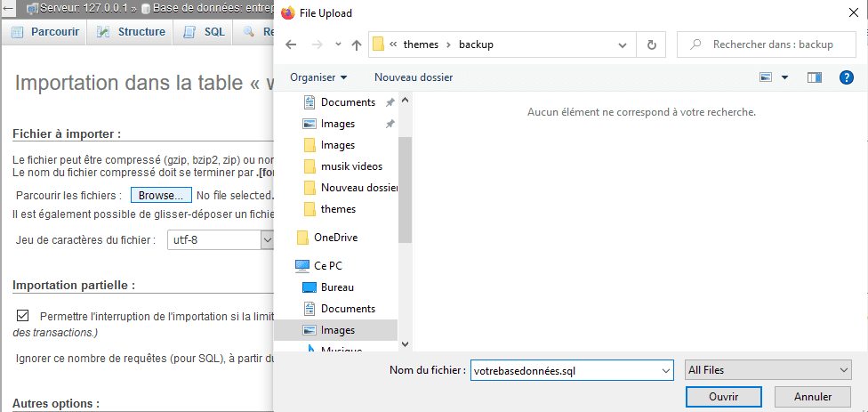Image resolution: width=868 pixels, height=412 pixels.
Task: Select pinned Documents in quick access
Action: coord(348,102)
